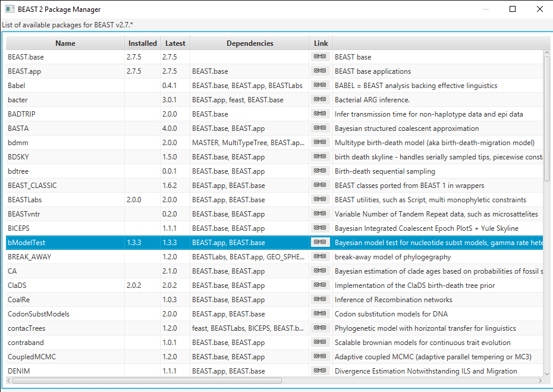Open the link icon for BREAK_AWAY
This screenshot has width=553, height=392.
point(320,256)
